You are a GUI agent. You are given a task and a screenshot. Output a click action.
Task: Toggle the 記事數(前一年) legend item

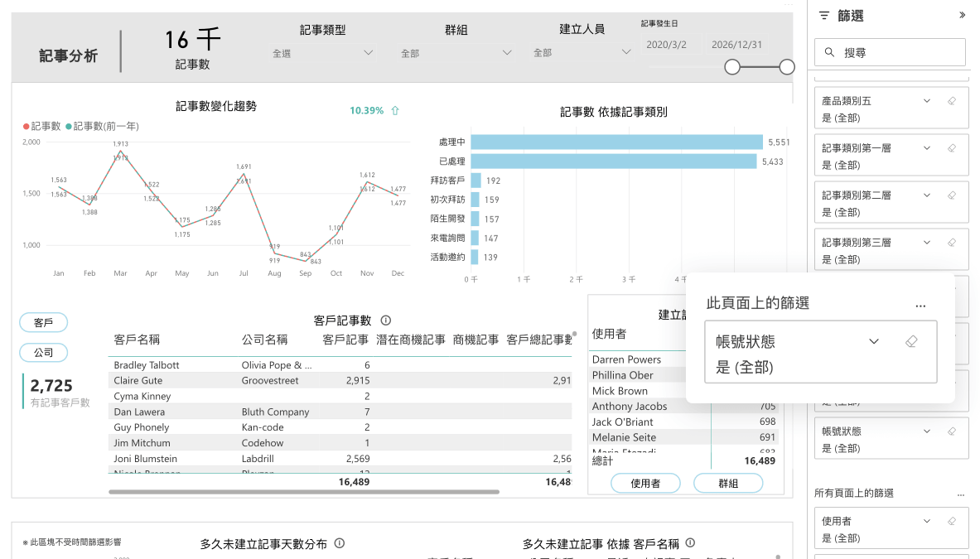(x=103, y=126)
